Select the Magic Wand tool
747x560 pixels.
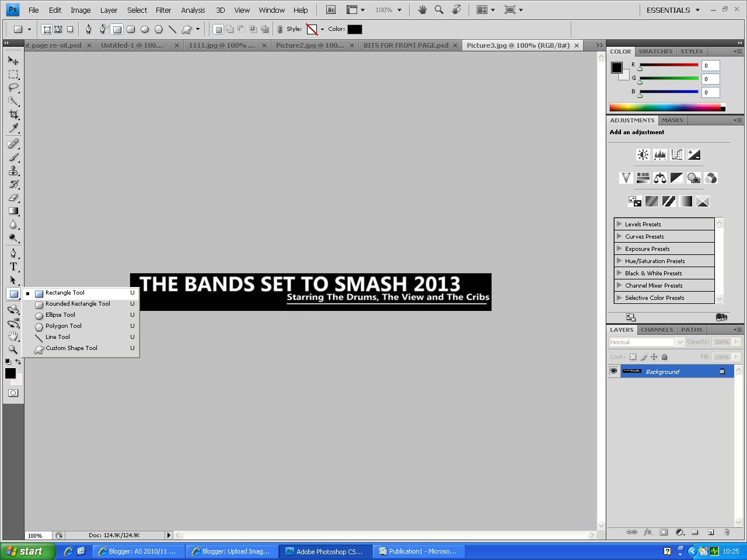[x=13, y=101]
